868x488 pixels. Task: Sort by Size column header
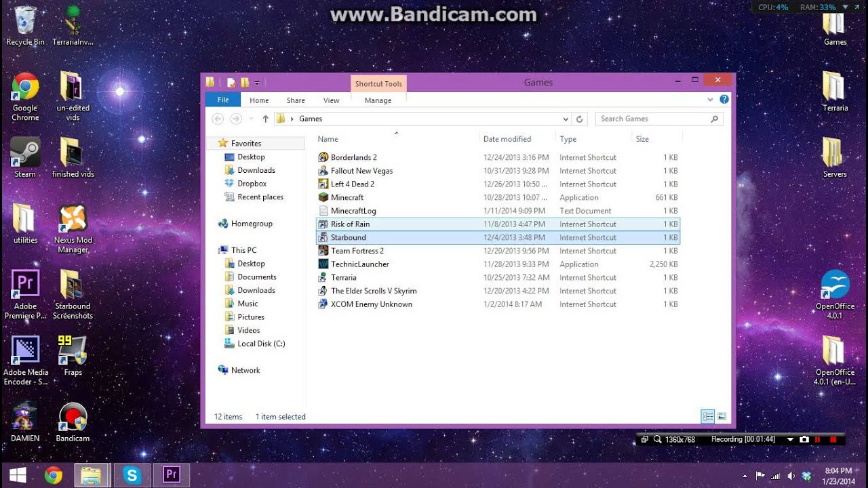(x=656, y=139)
